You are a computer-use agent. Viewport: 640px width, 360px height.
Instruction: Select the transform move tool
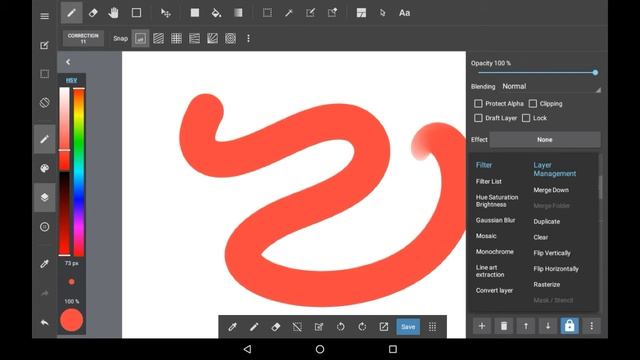[165, 13]
